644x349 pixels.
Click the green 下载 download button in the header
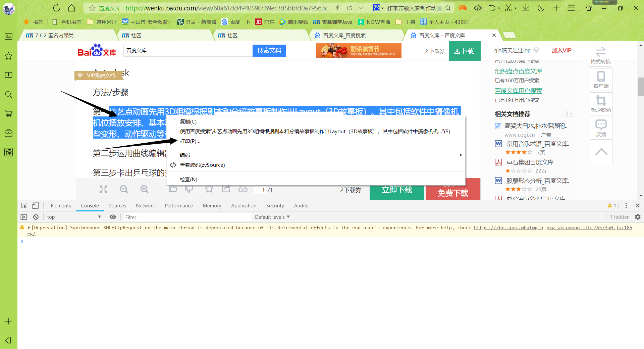pos(465,51)
